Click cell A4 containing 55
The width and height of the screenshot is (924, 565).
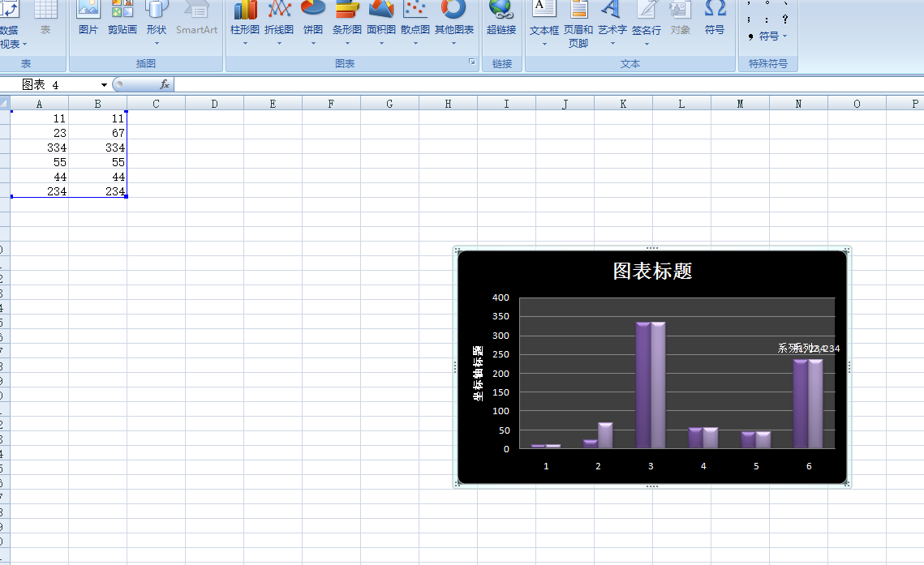[x=39, y=162]
